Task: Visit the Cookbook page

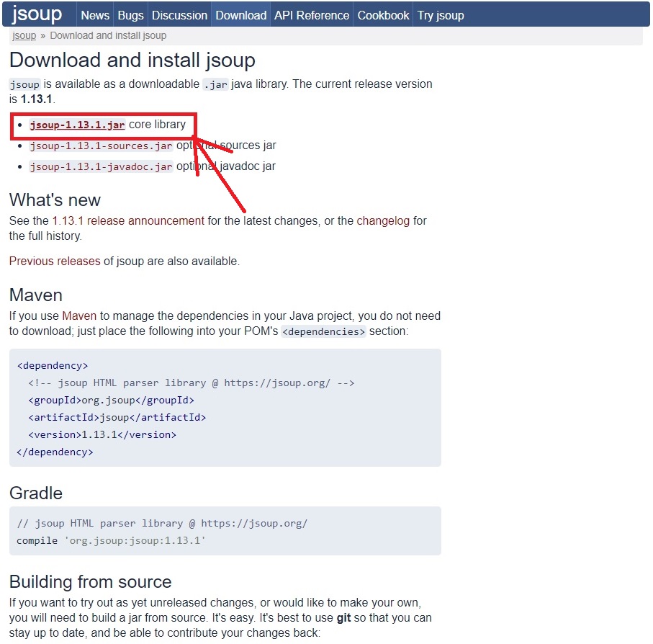Action: 383,15
